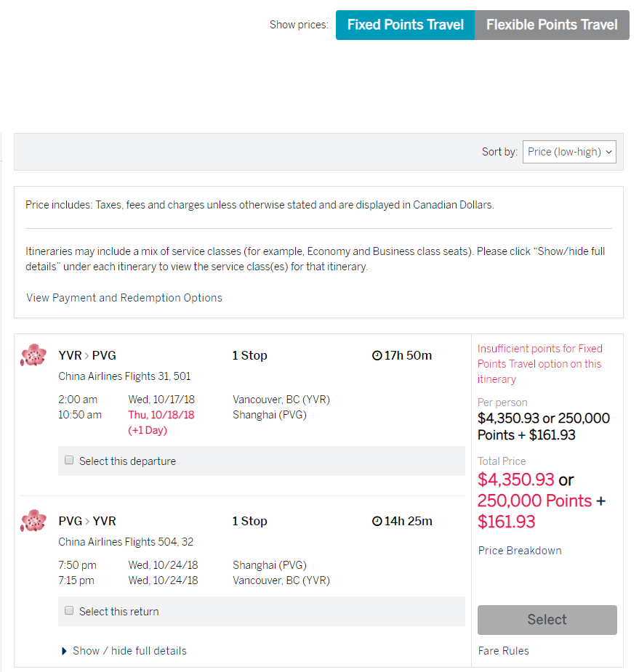Click the red total price of $4,350.93
This screenshot has height=672, width=639.
click(x=516, y=480)
